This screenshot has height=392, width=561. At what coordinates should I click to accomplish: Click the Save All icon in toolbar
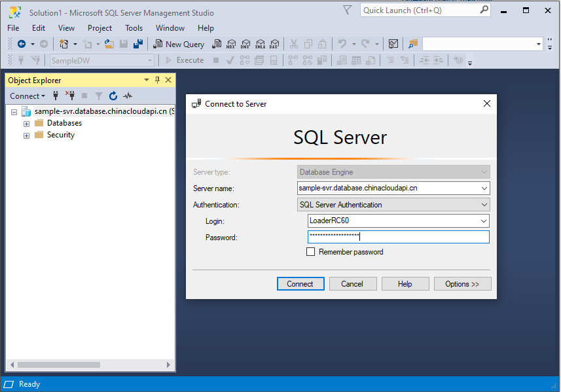138,44
